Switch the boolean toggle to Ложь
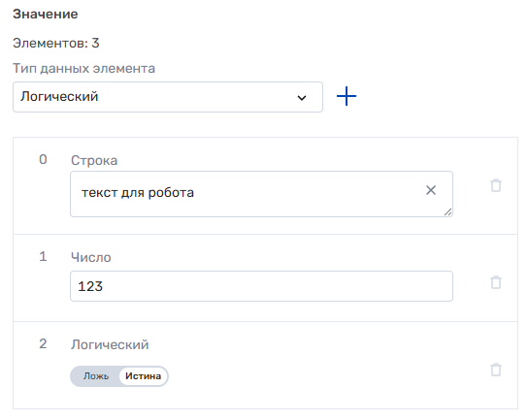 point(96,376)
